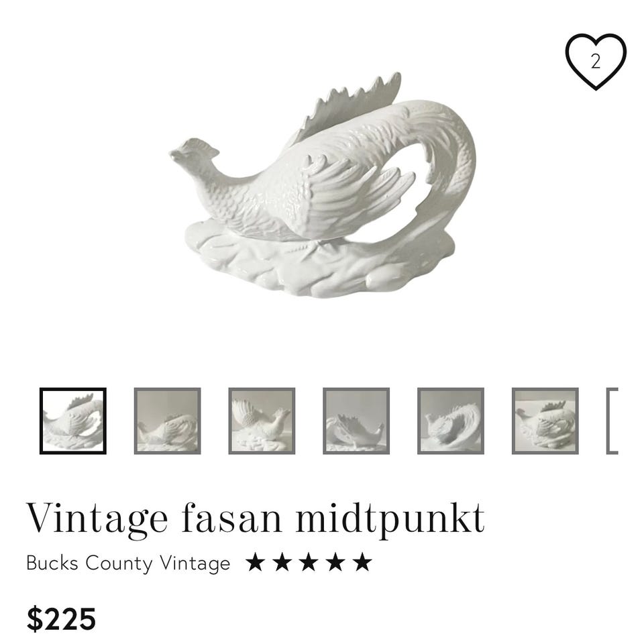Click the middle rating star
The width and height of the screenshot is (644, 644).
pyautogui.click(x=309, y=562)
